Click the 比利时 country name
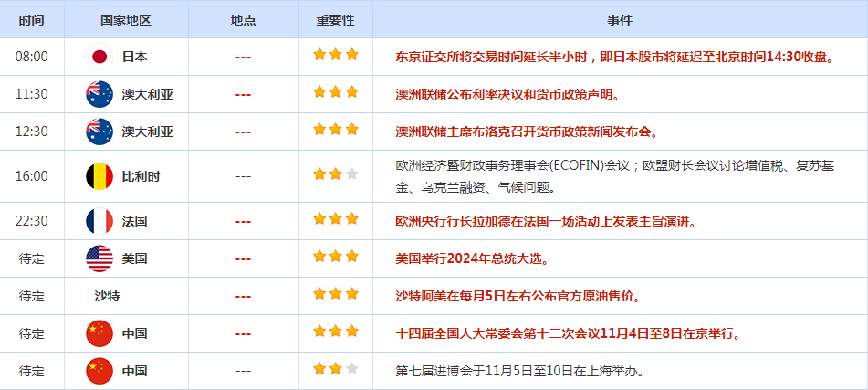868x390 pixels. click(x=141, y=176)
